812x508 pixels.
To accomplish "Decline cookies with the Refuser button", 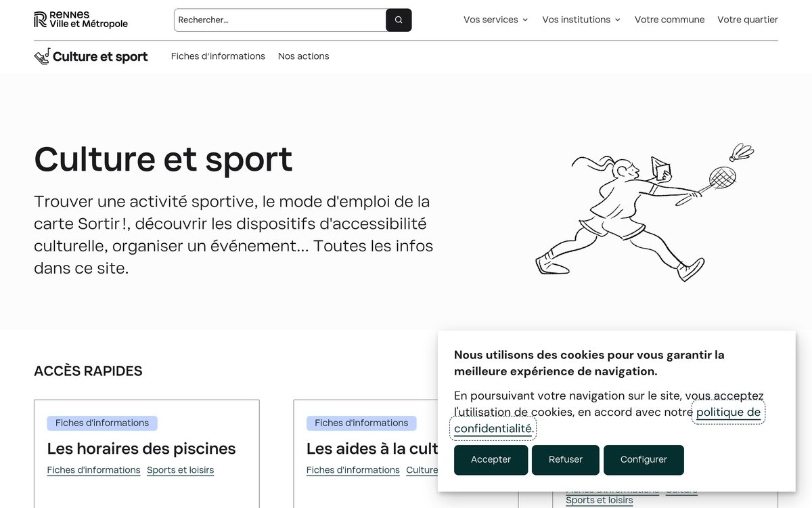I will [565, 459].
